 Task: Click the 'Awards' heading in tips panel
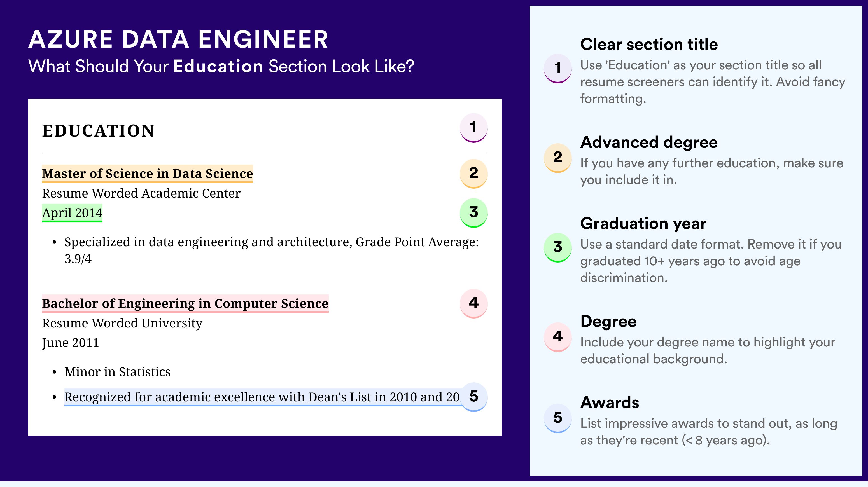click(610, 402)
